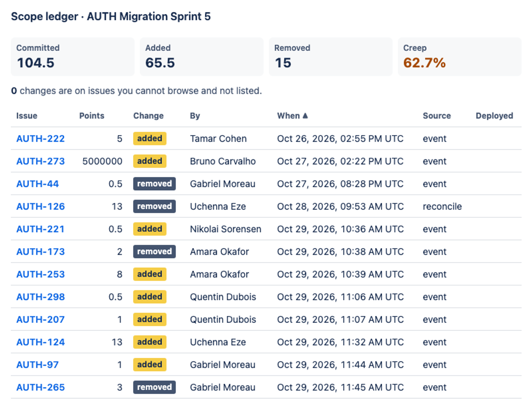
Task: Open issue AUTH-265 link
Action: [x=40, y=387]
